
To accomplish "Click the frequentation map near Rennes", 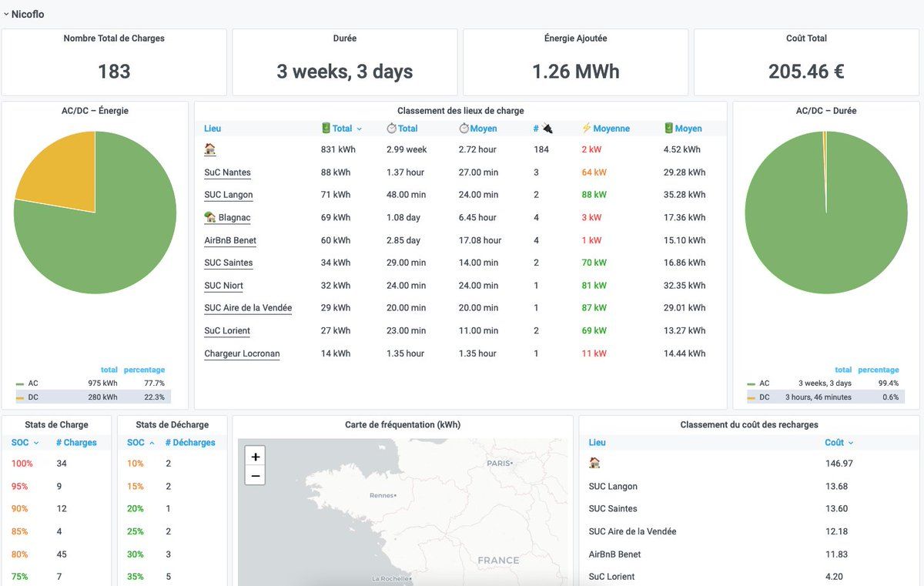I will 383,496.
